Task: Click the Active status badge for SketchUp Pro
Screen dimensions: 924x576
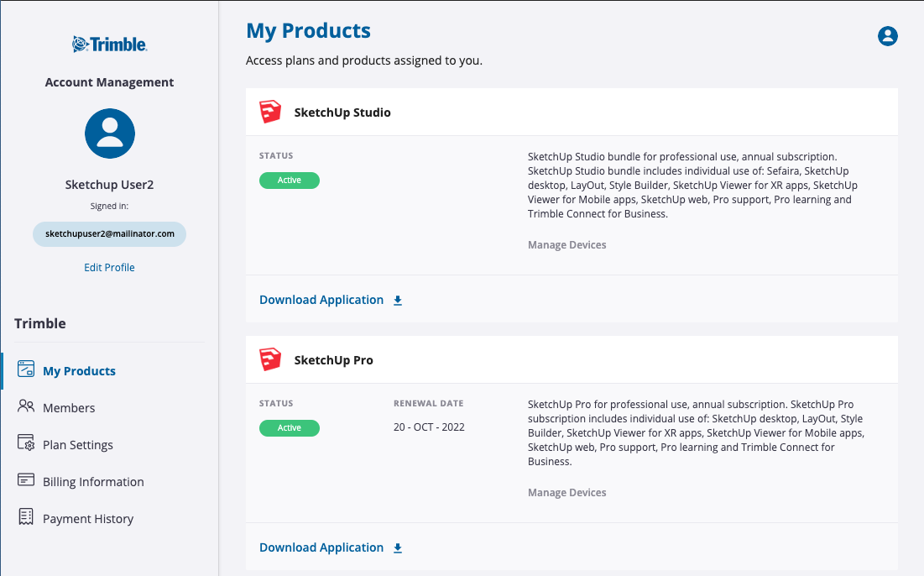Action: pos(290,428)
